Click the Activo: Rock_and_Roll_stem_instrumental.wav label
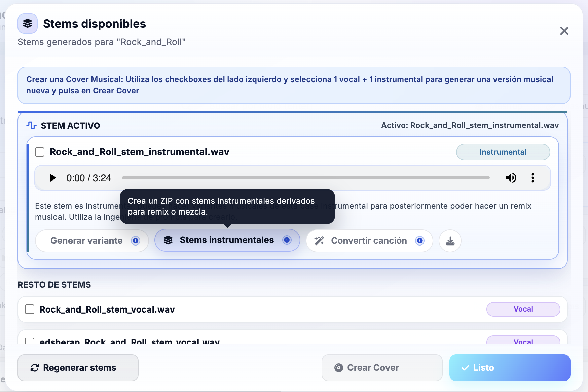This screenshot has height=392, width=588. (x=470, y=125)
